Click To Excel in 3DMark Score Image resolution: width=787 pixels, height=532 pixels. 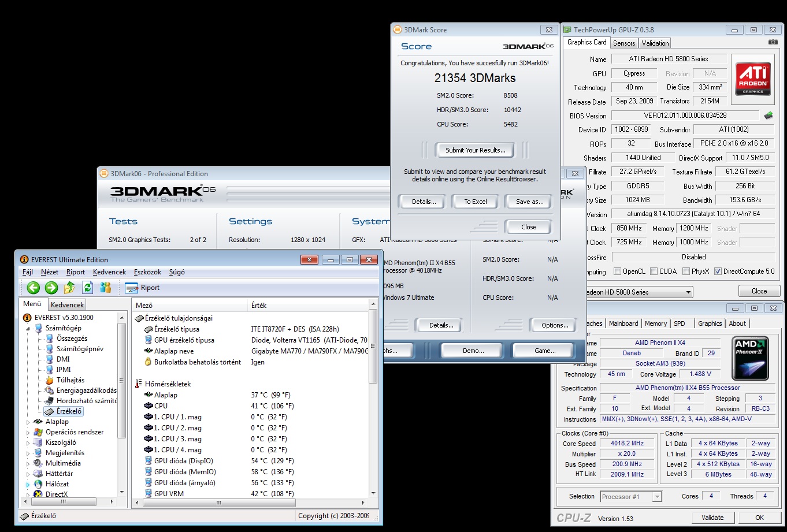(x=476, y=202)
